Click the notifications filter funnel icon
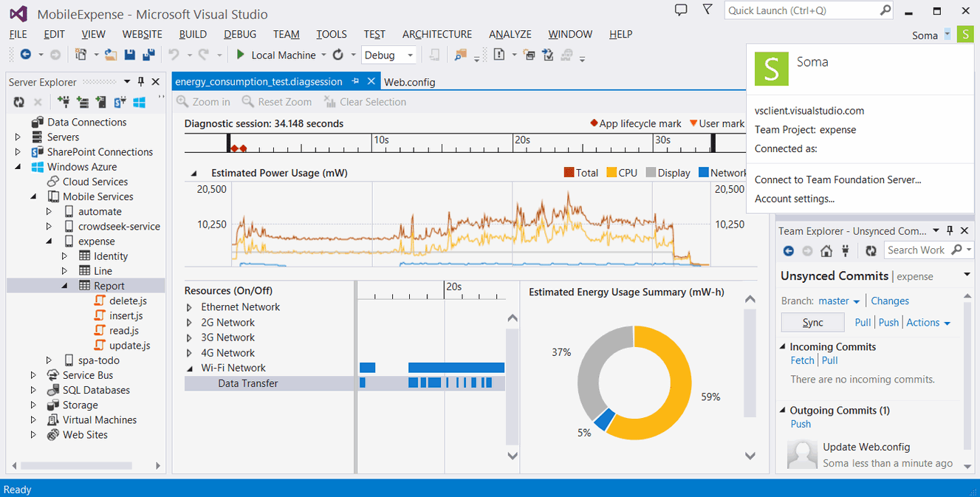The width and height of the screenshot is (980, 497). (x=707, y=10)
